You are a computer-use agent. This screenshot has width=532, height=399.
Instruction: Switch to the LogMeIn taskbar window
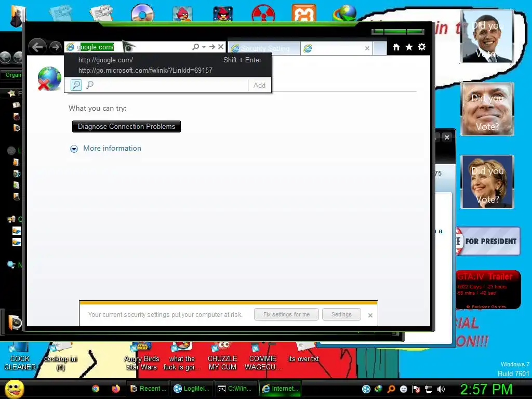pos(192,389)
